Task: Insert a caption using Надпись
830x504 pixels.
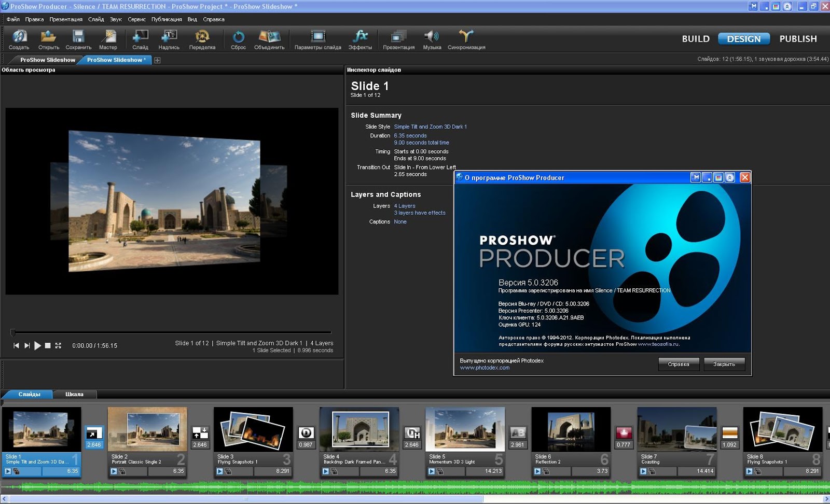Action: [169, 38]
